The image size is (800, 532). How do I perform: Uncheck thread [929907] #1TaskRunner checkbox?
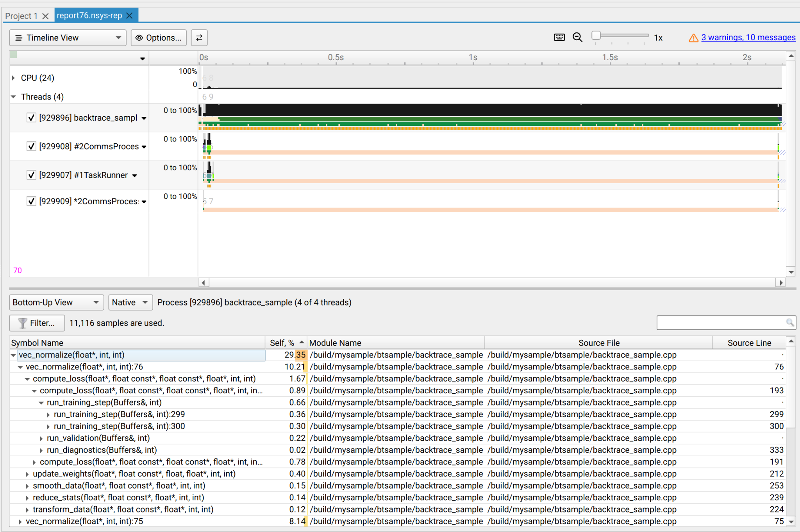pyautogui.click(x=32, y=175)
